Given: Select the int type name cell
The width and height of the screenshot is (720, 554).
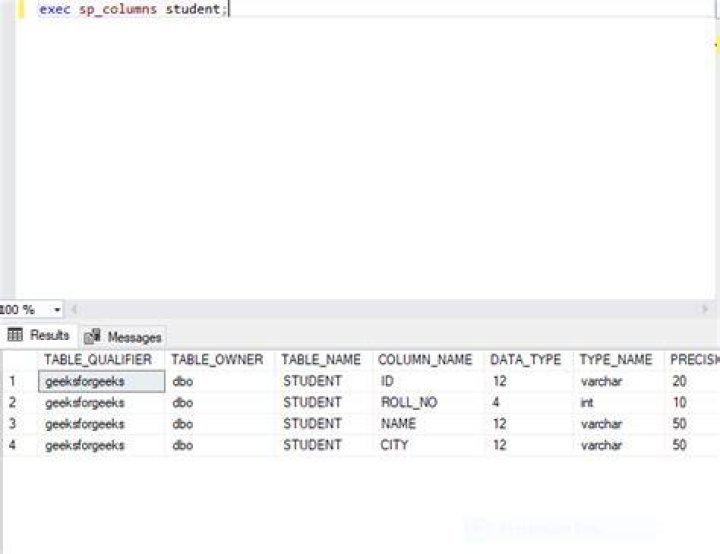Looking at the screenshot, I should 619,403.
